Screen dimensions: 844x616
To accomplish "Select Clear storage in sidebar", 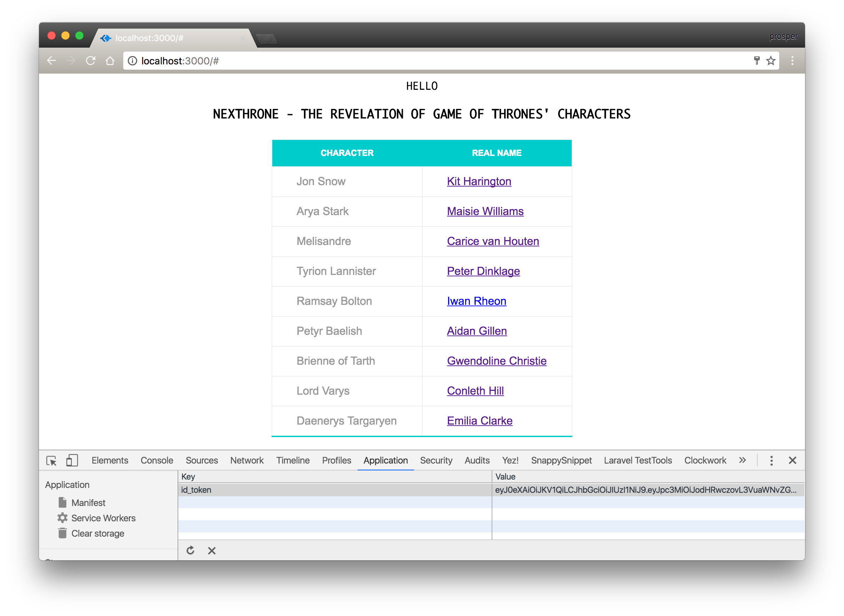I will [x=97, y=534].
